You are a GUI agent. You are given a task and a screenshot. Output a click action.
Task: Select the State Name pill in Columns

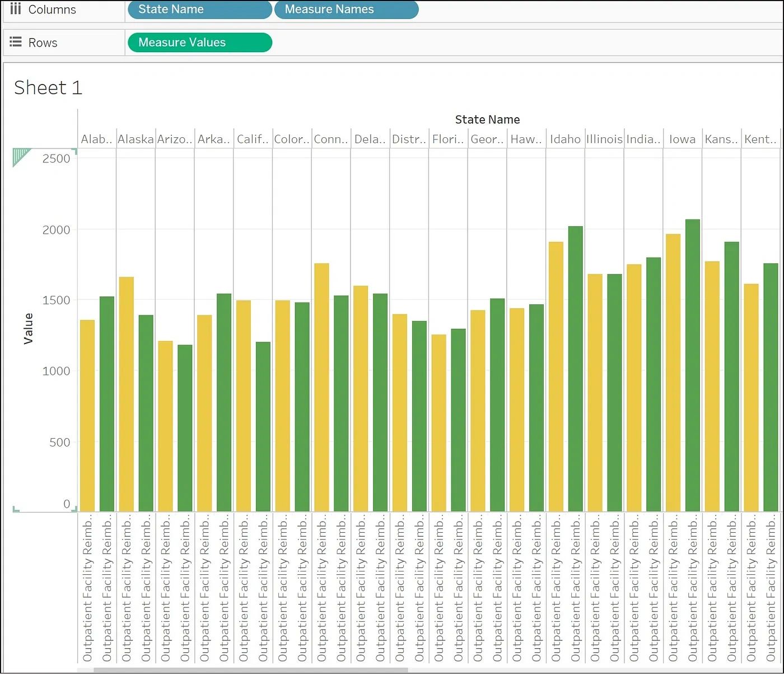[199, 10]
